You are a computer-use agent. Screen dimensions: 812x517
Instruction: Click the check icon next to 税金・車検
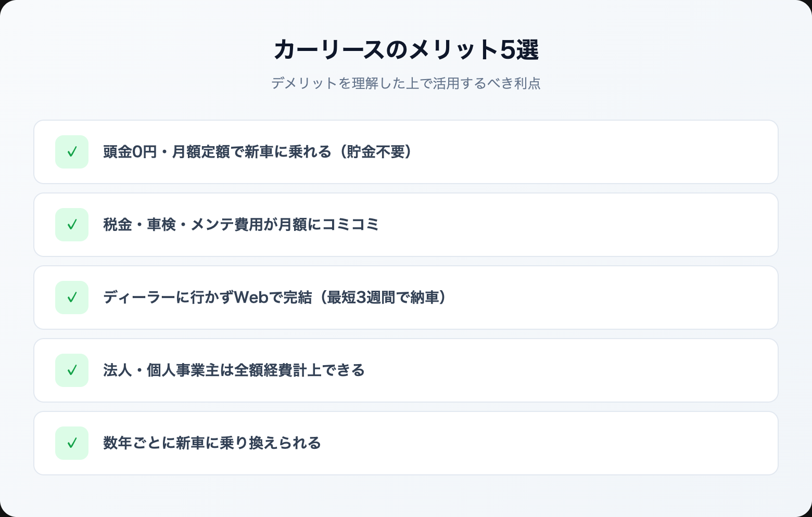tap(72, 225)
